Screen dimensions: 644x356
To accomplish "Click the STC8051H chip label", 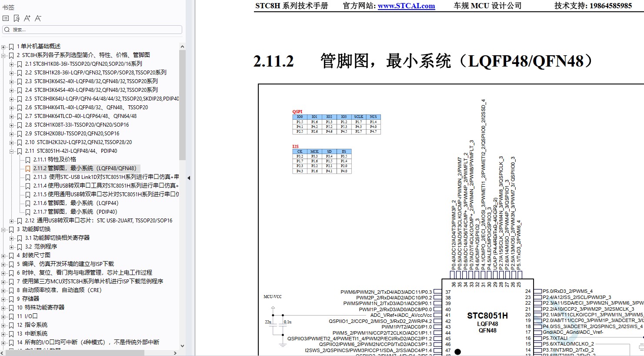I will pyautogui.click(x=487, y=316).
